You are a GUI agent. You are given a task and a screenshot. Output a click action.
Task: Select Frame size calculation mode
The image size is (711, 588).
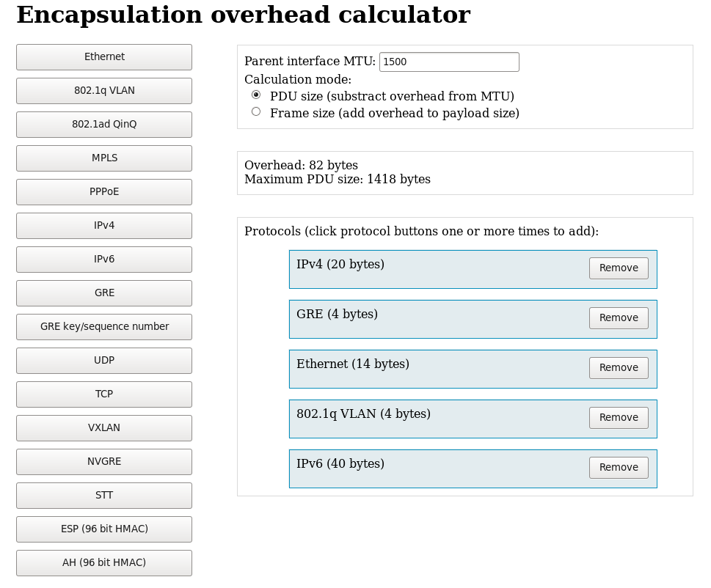click(x=256, y=111)
